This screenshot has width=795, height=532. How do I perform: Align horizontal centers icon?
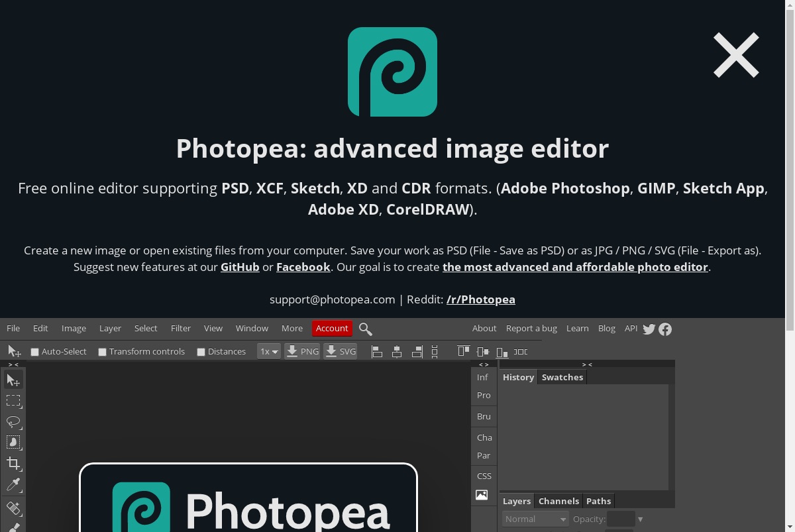[x=397, y=352]
